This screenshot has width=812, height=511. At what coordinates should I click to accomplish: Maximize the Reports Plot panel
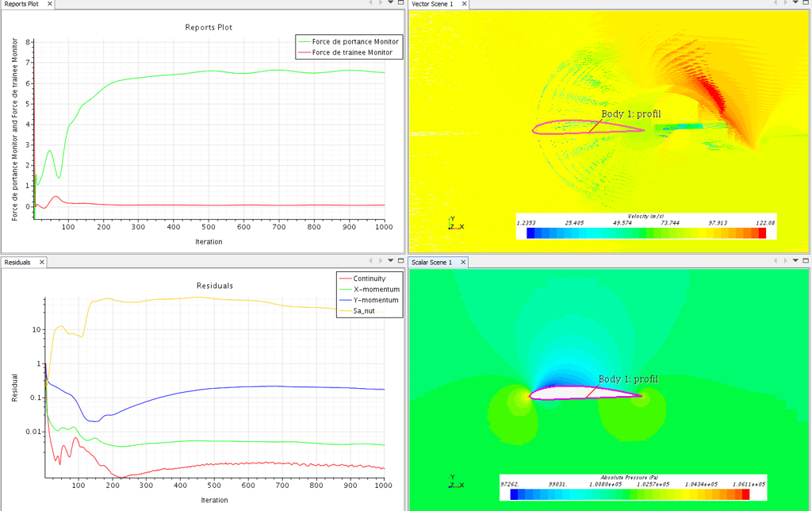[400, 2]
